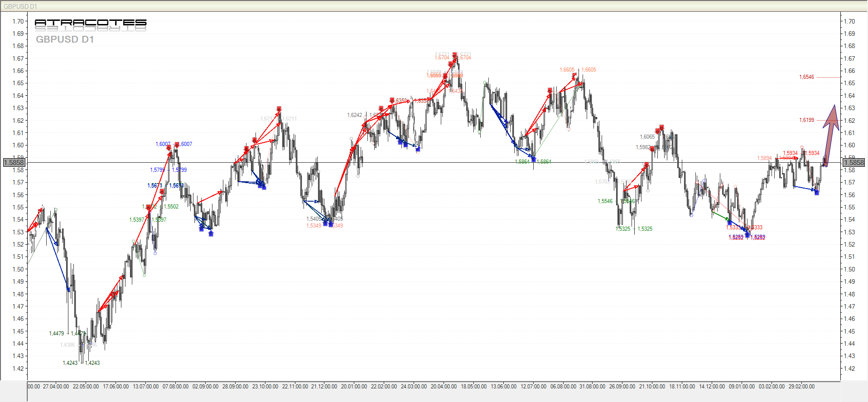This screenshot has width=868, height=402.
Task: Click the 07.08:00.00 date on time axis
Action: [x=175, y=387]
